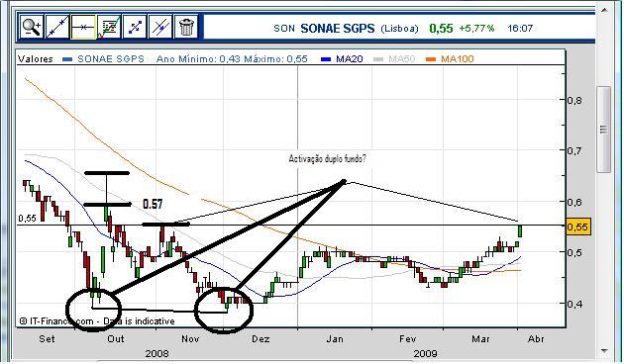
Task: Click the 'Out' month label
Action: point(116,339)
